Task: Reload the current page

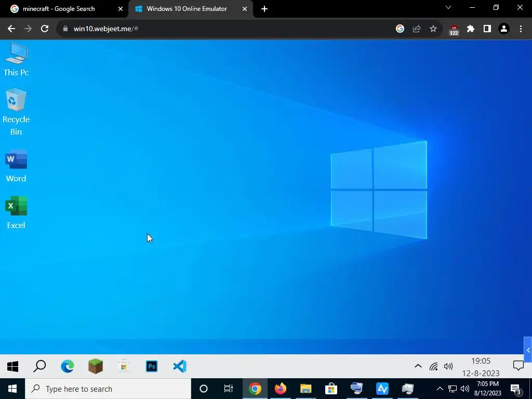Action: click(x=45, y=29)
